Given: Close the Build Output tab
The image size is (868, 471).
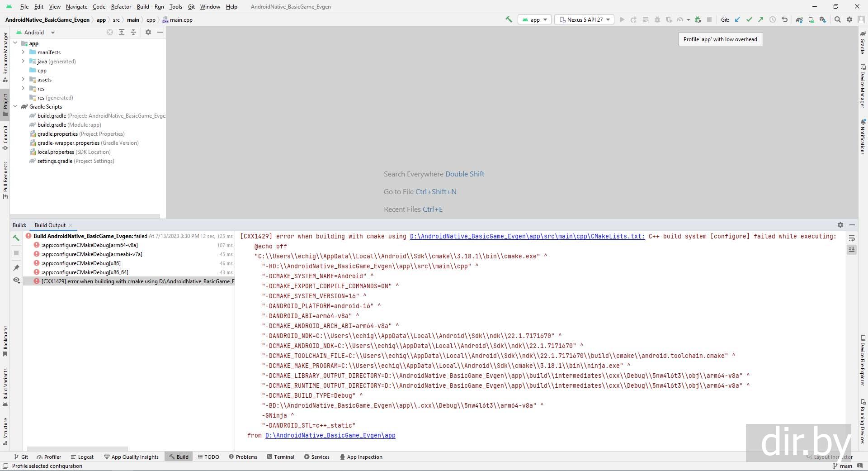Looking at the screenshot, I should click(71, 225).
